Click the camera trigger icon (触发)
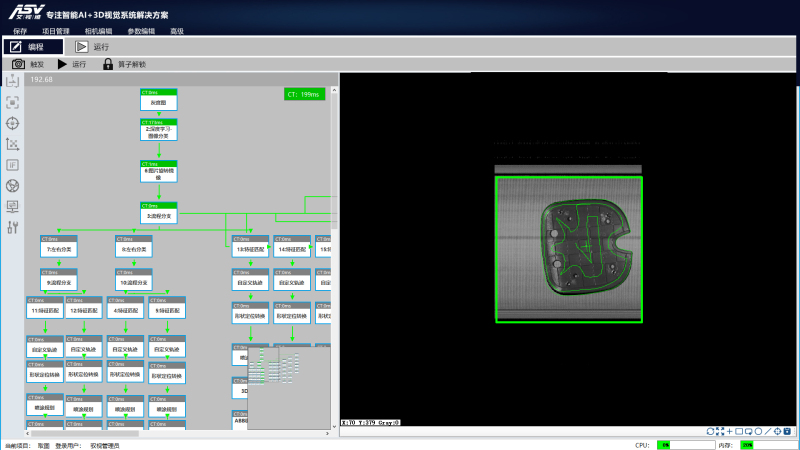 pos(18,64)
